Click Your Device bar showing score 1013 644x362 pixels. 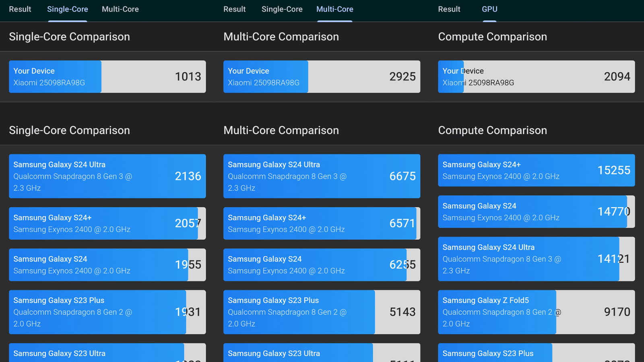click(x=107, y=76)
